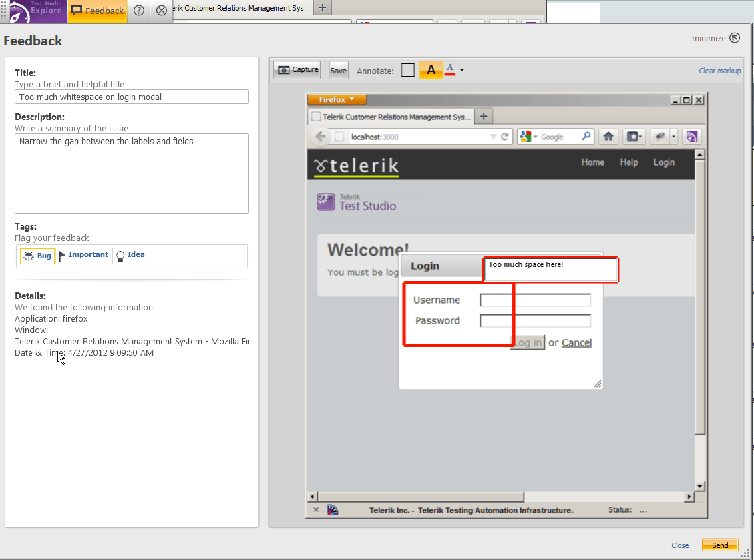
Task: Click the purple Test Studio toolbar icon
Action: [691, 137]
